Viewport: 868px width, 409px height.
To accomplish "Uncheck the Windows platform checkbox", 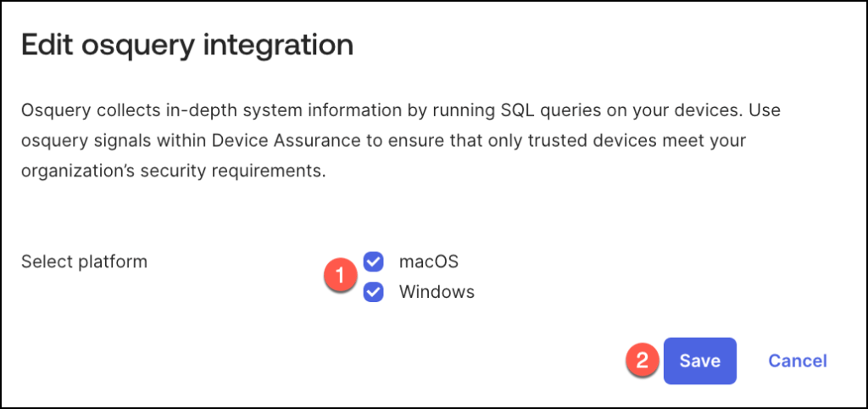I will pyautogui.click(x=373, y=293).
